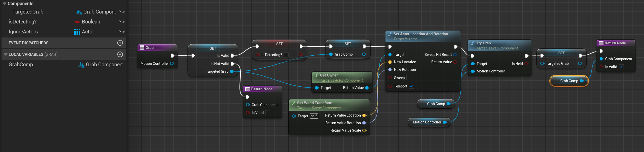Image resolution: width=644 pixels, height=152 pixels.
Task: Click Is Valid exec pin on GET node
Action: coord(233,56)
